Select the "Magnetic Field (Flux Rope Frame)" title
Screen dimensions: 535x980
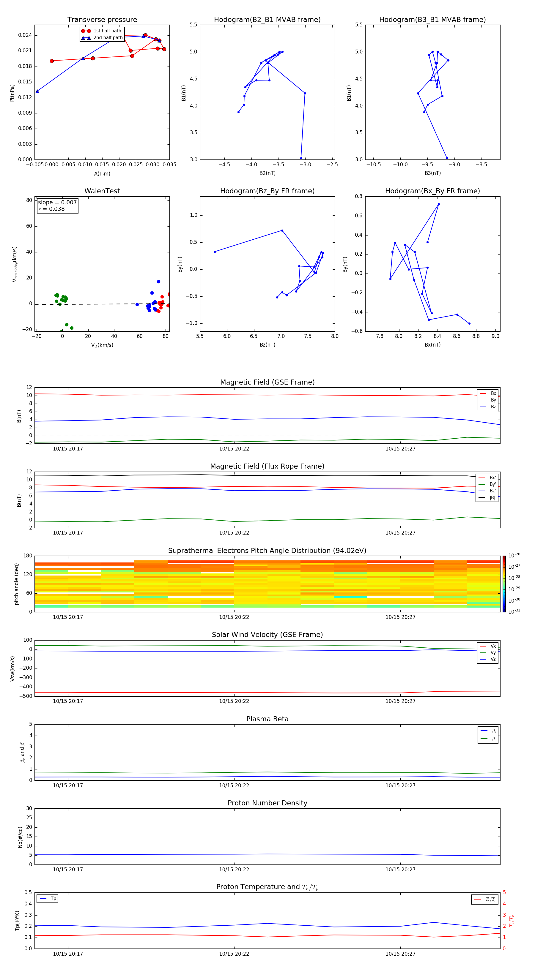[267, 467]
